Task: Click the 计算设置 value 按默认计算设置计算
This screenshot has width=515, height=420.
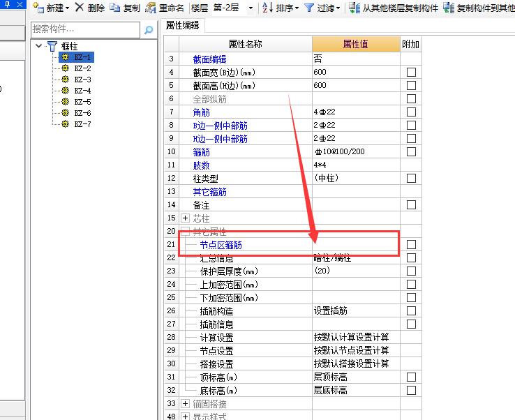Action: tap(351, 337)
